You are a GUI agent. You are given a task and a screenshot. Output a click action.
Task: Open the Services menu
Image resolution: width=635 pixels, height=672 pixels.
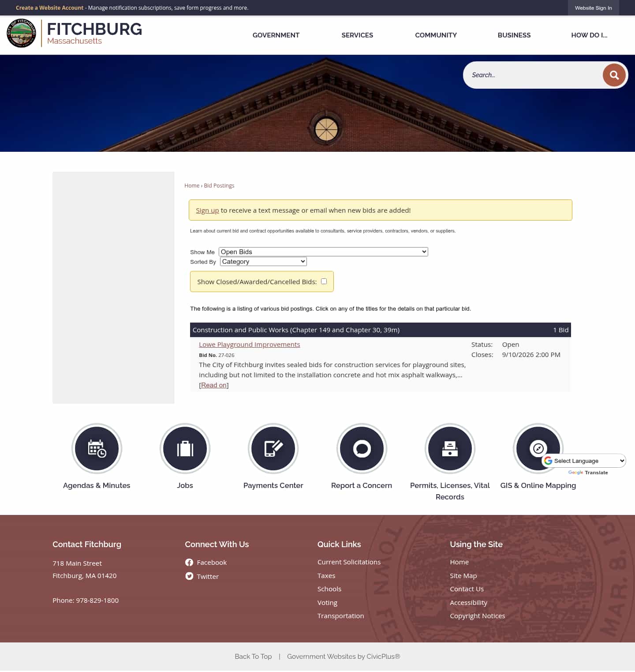coord(357,35)
